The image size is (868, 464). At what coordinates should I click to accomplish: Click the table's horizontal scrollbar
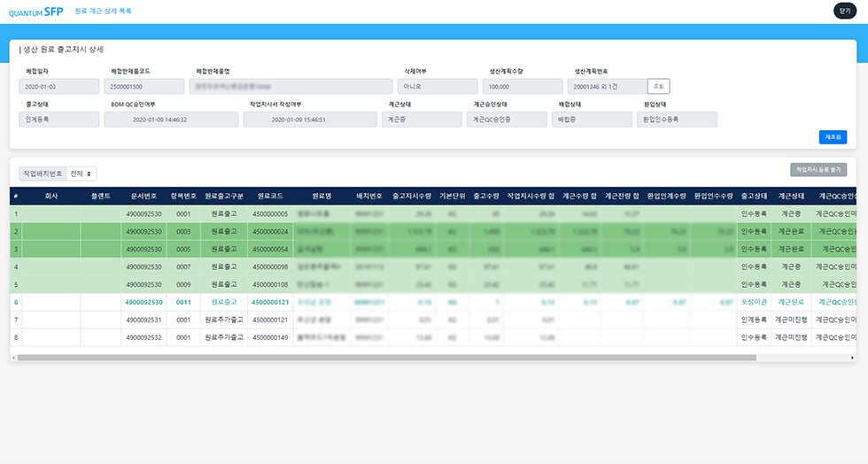[386, 358]
